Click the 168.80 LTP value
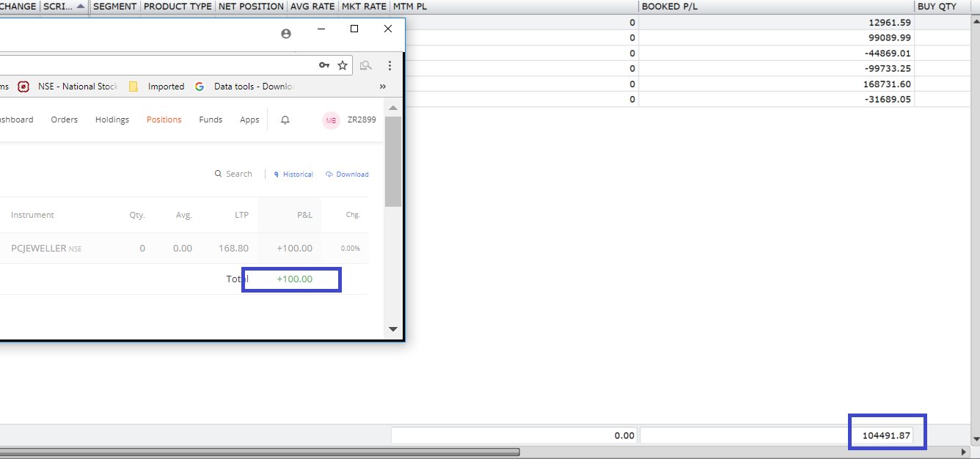The image size is (980, 459). [233, 249]
